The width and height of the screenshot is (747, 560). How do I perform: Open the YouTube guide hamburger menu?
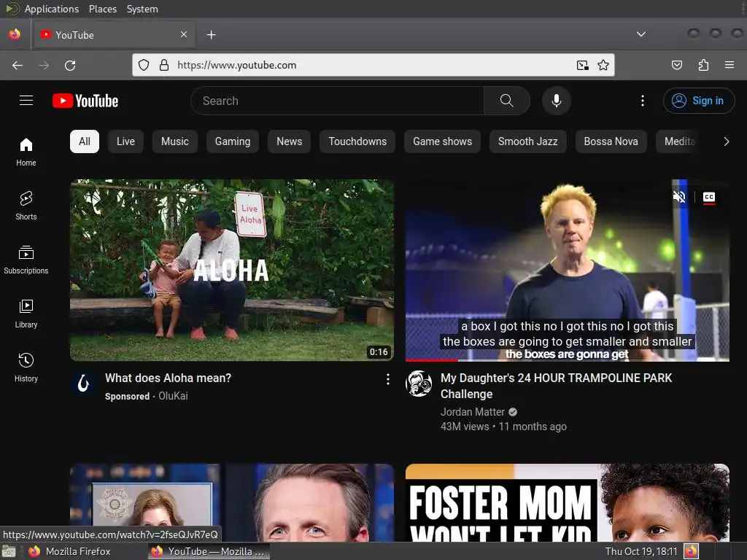[x=26, y=101]
